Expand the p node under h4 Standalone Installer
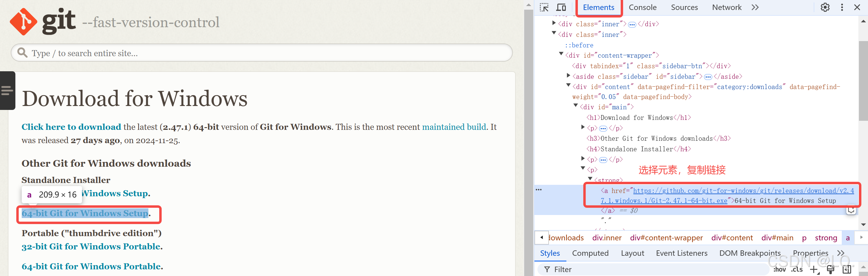Screen dimensions: 868x276 [x=583, y=159]
